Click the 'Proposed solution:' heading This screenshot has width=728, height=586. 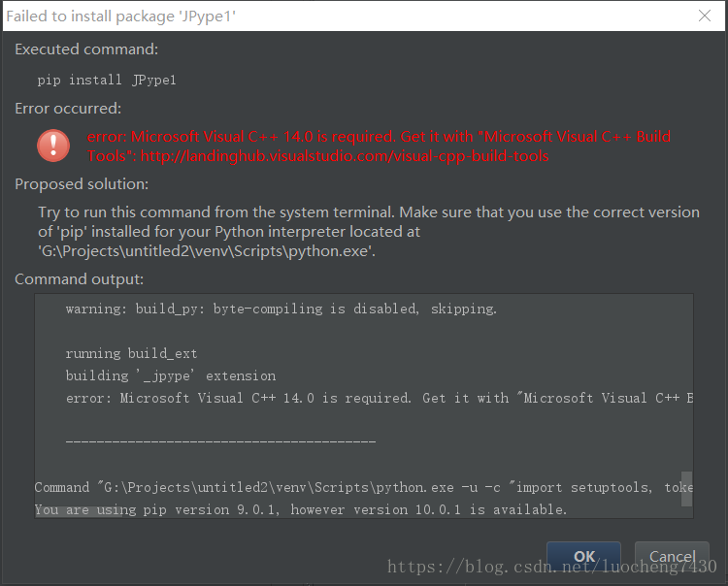(82, 184)
